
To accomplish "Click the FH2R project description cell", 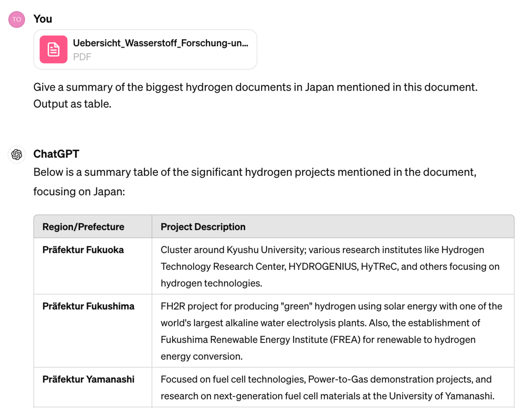I will pyautogui.click(x=333, y=331).
